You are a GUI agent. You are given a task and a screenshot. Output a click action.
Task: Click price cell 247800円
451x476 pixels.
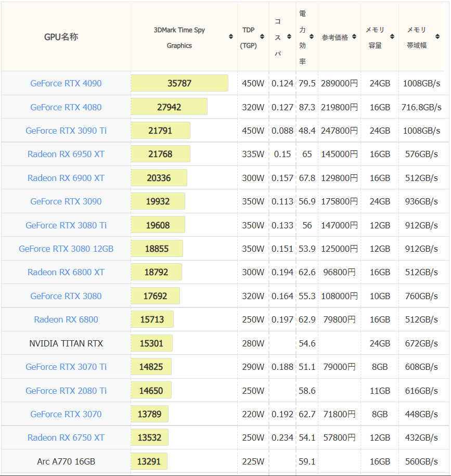(x=339, y=131)
